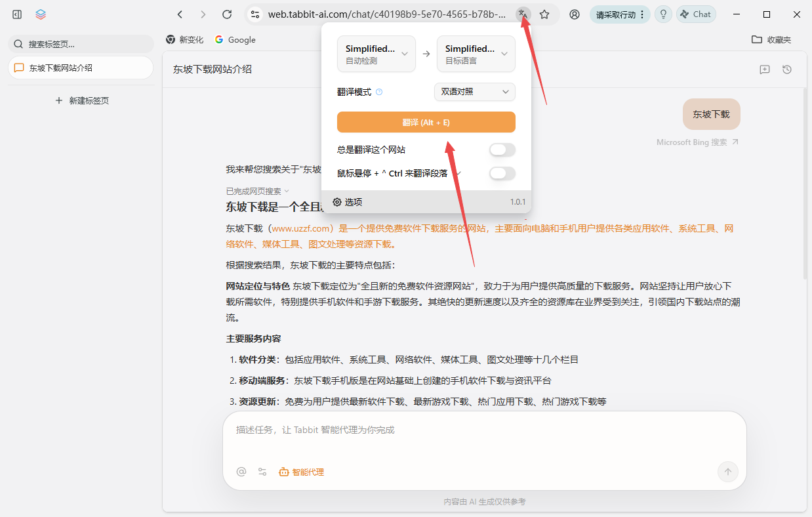The height and width of the screenshot is (517, 812).
Task: Bookmark page with the star icon
Action: 544,14
